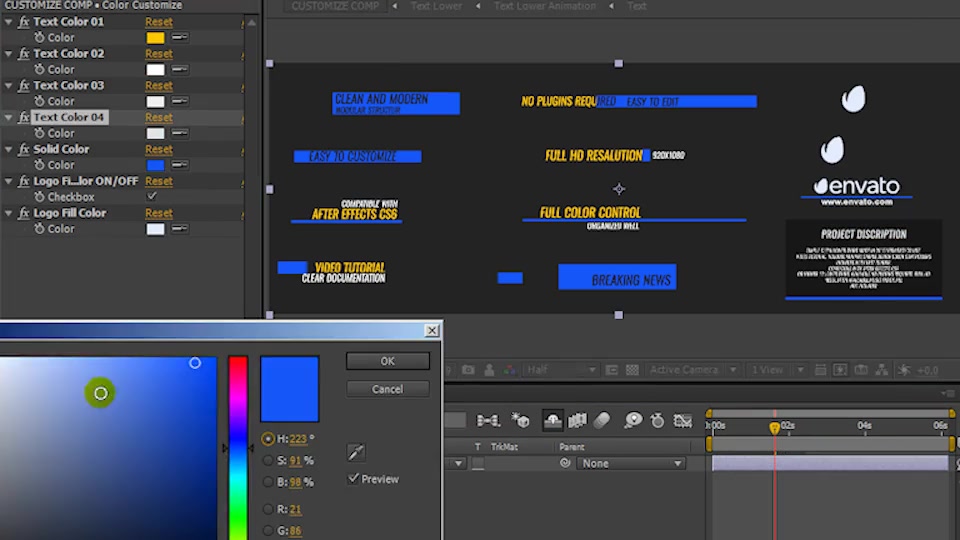Open the Parent None dropdown

pos(631,463)
